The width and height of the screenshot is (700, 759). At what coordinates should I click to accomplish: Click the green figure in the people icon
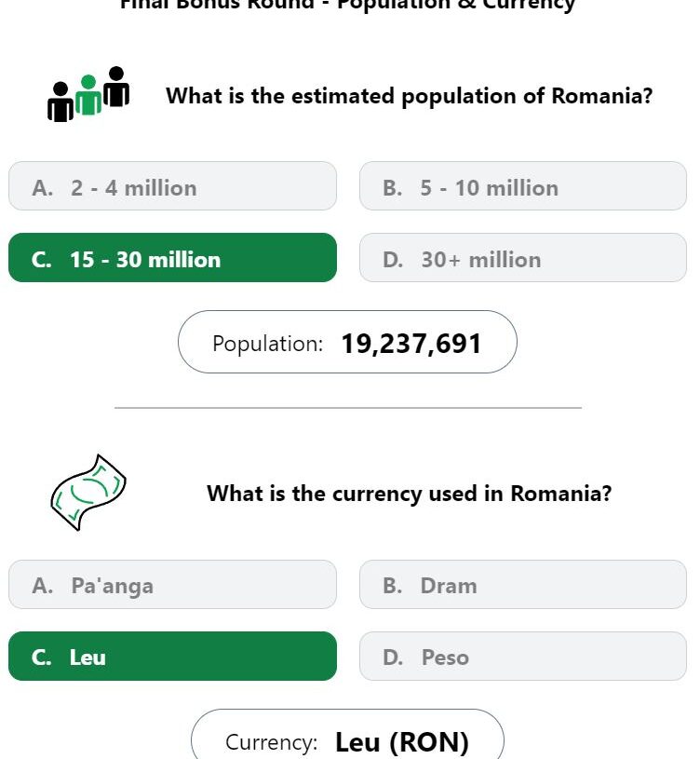point(88,95)
